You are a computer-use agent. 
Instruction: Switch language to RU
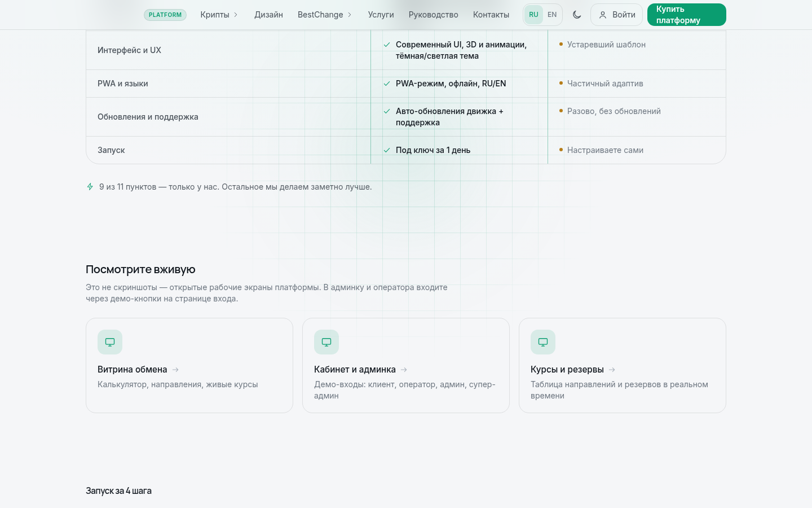pyautogui.click(x=533, y=15)
